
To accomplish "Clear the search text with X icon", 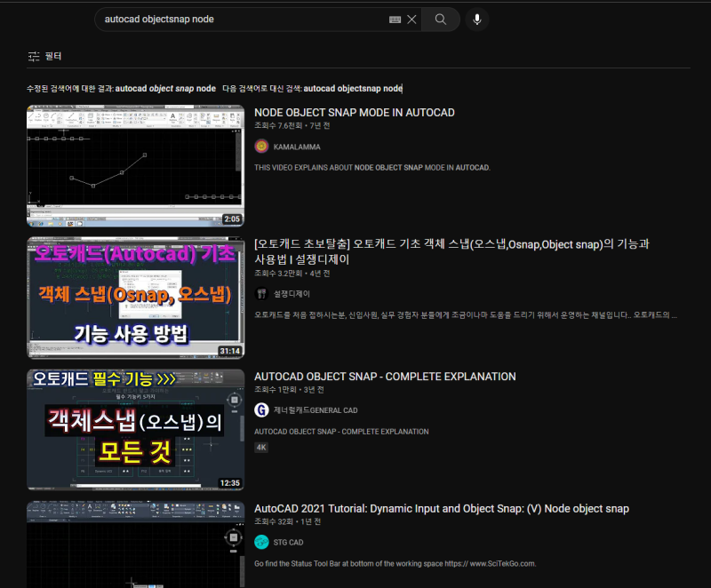I will [411, 19].
